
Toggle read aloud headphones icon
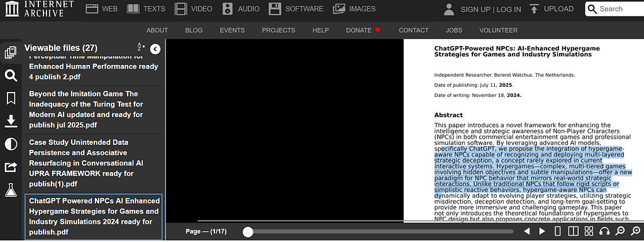604,231
